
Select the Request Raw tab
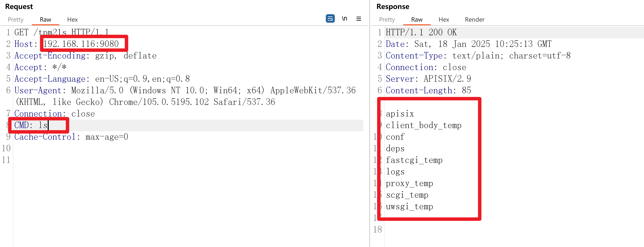[45, 20]
